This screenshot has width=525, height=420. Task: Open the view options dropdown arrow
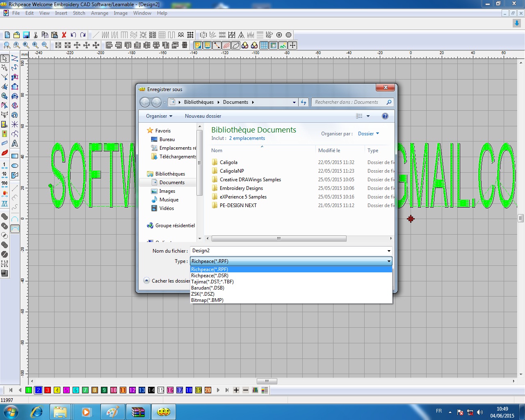368,116
